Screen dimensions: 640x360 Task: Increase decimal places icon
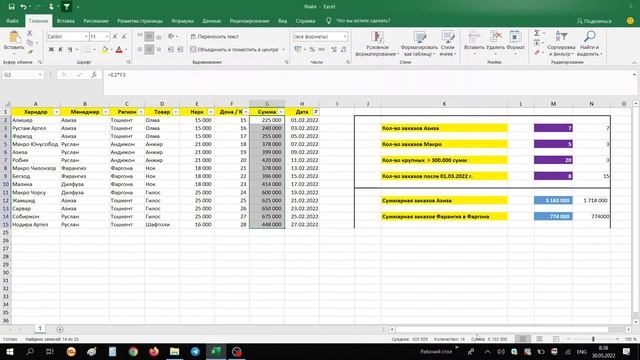(334, 49)
